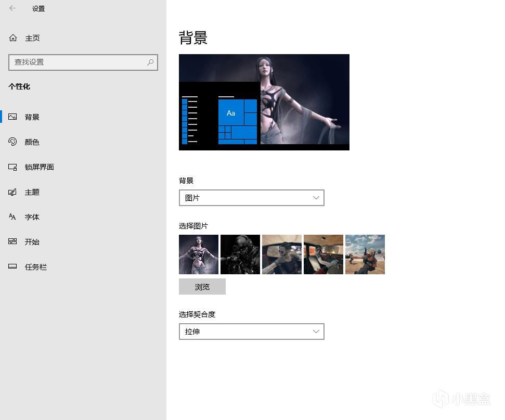This screenshot has height=420, width=505.
Task: Click the 选择图片 label
Action: [193, 226]
